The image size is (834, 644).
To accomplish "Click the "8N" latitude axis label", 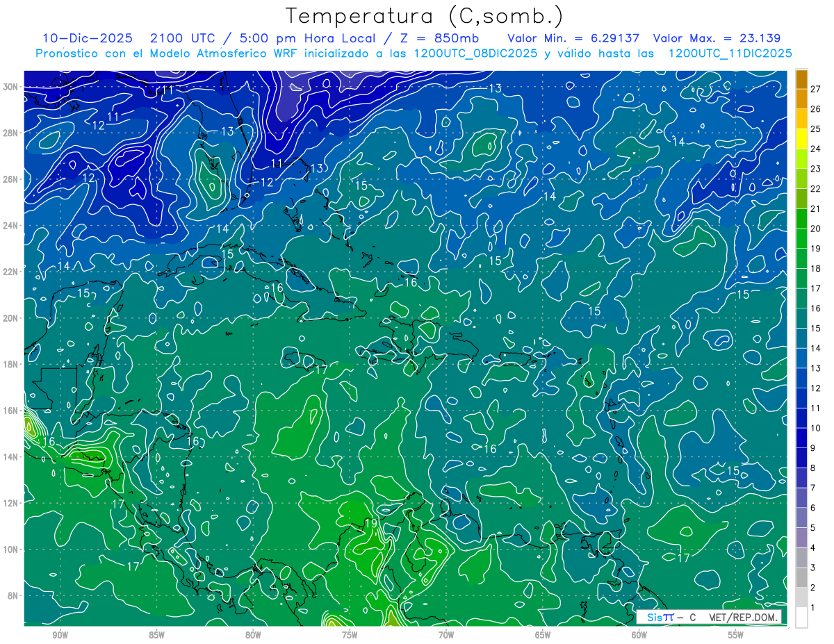I will click(x=14, y=595).
